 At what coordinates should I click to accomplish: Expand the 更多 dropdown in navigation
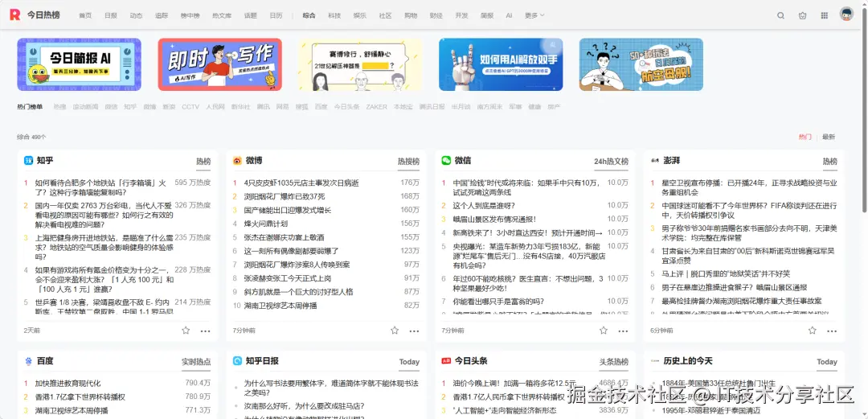pyautogui.click(x=534, y=15)
